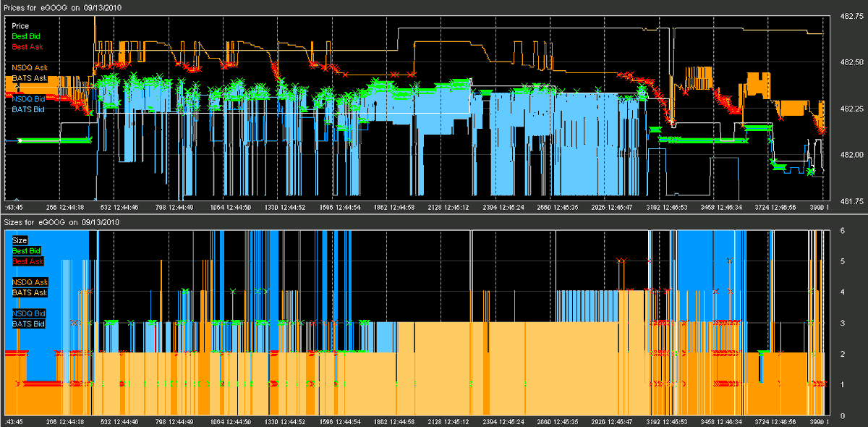Click the '1064 12:44:50' time label under Prices chart

point(226,207)
